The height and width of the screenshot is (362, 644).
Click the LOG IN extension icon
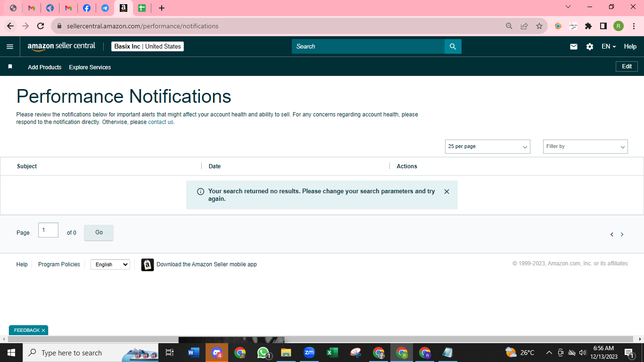click(x=573, y=26)
